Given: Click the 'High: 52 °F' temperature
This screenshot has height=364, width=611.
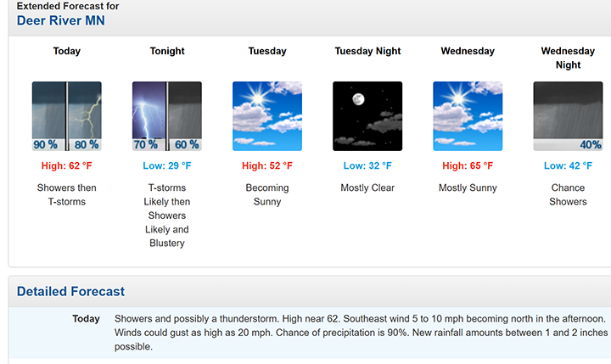Looking at the screenshot, I should point(267,166).
